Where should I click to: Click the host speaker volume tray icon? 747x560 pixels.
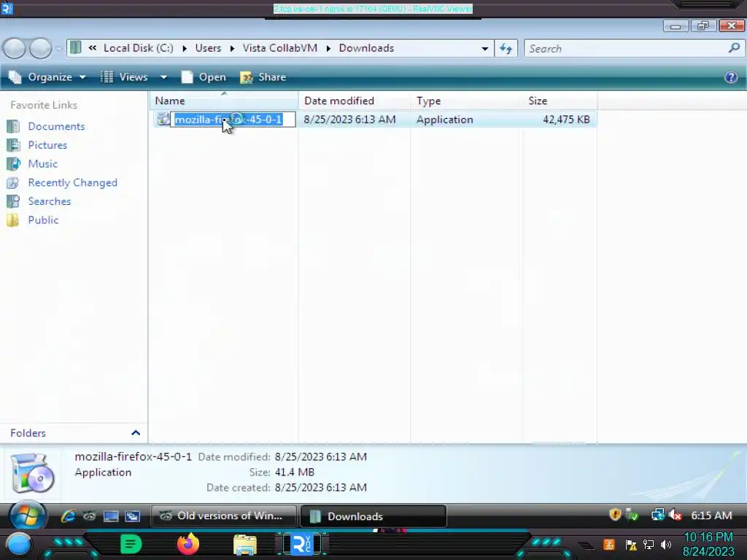(666, 544)
